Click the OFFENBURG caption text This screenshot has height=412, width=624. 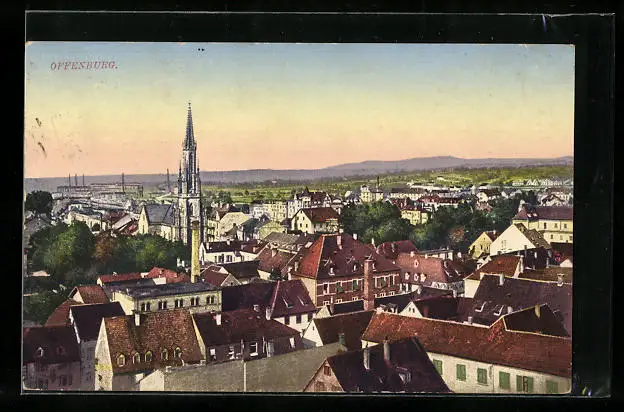84,65
